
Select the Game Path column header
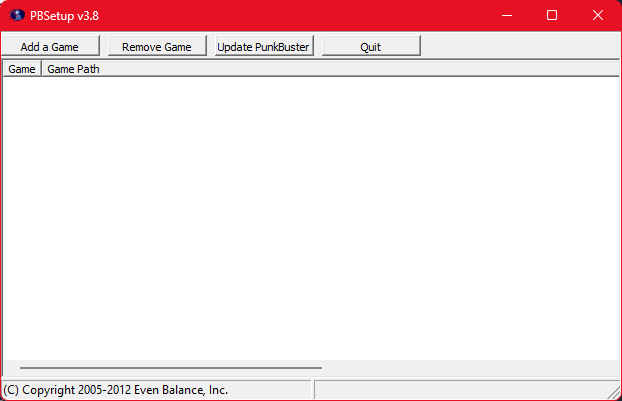pos(330,69)
